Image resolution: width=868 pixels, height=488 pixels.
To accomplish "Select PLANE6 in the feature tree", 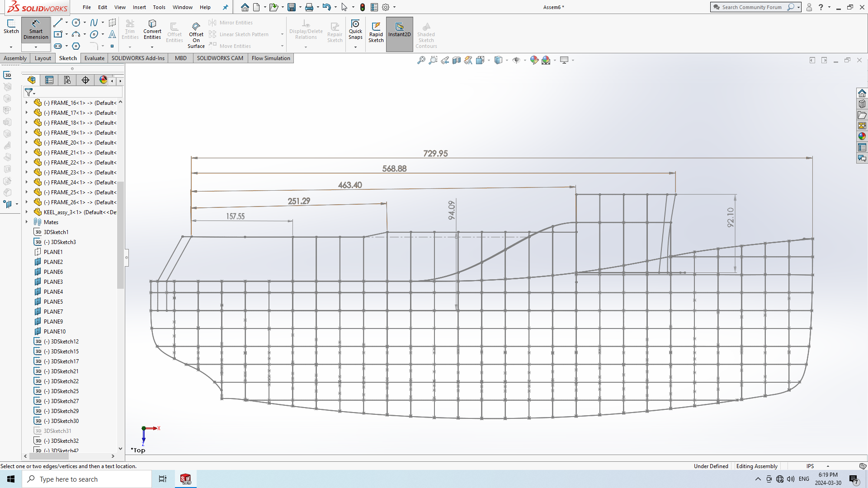I will point(53,272).
